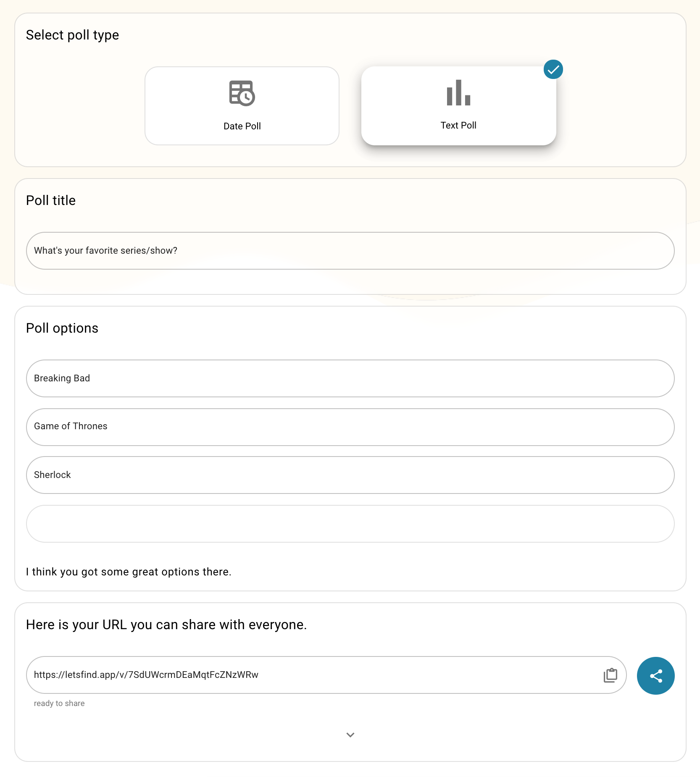This screenshot has width=700, height=777.
Task: Click the Date Poll calendar-clock icon
Action: pos(242,93)
